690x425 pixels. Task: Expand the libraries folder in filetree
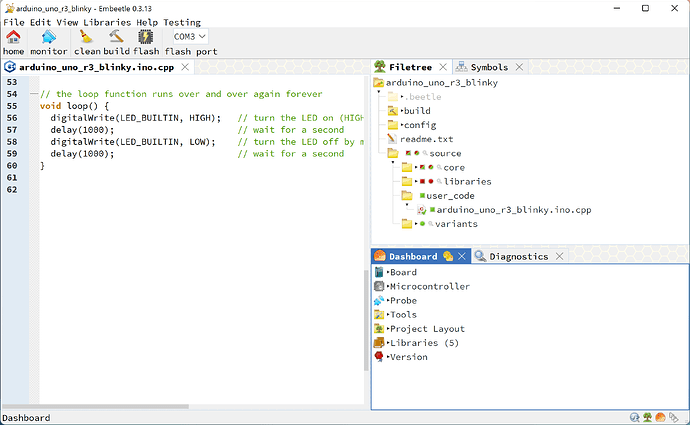(416, 181)
